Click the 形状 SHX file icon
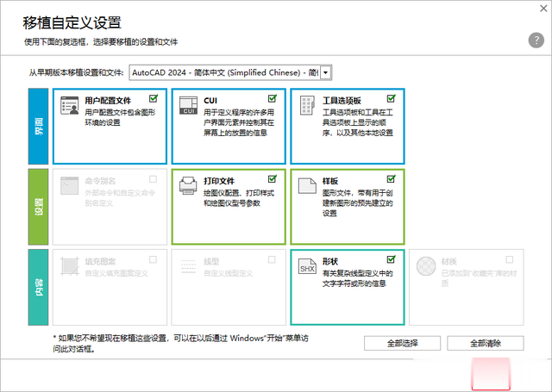Viewport: 552px width, 392px height. click(x=307, y=266)
